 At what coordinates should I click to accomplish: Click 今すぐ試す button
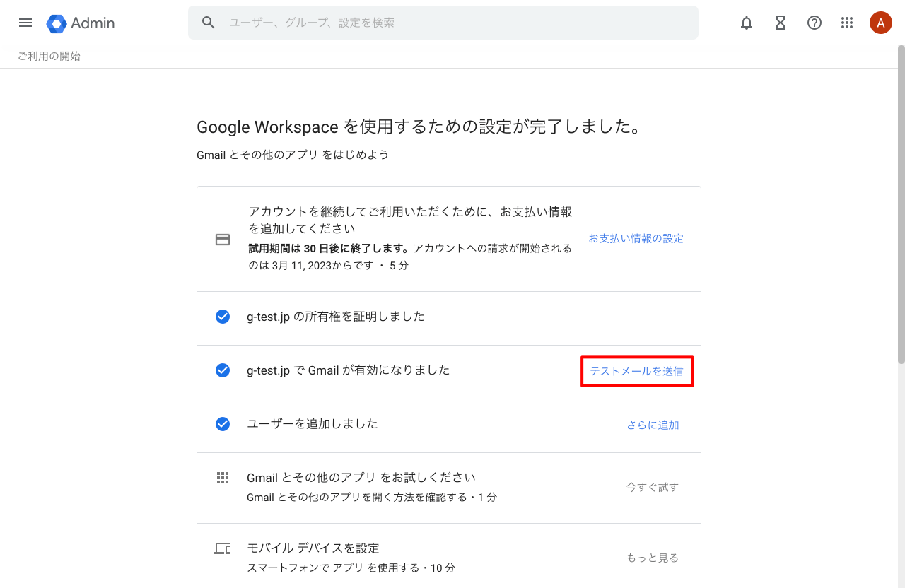point(653,487)
